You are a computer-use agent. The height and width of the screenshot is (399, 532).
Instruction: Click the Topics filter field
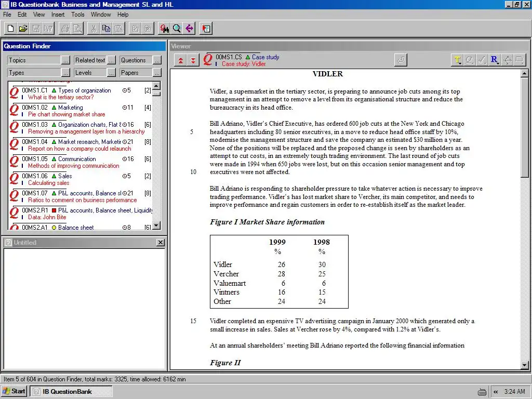34,60
